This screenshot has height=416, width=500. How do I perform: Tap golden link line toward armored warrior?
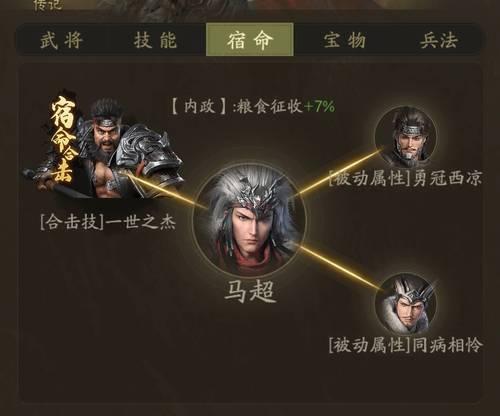(167, 190)
